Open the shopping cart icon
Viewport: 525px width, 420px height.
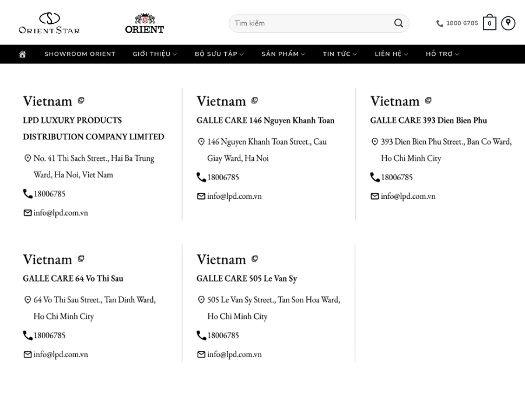coord(489,22)
